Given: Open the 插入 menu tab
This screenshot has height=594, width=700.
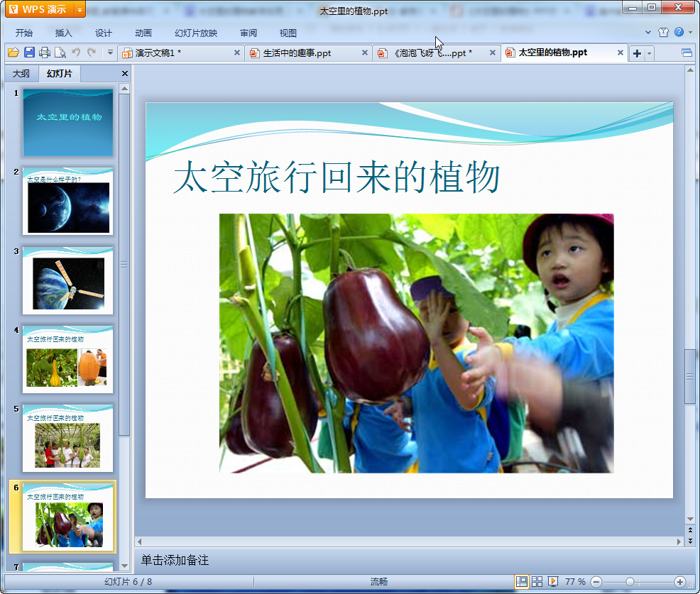Looking at the screenshot, I should click(x=63, y=33).
